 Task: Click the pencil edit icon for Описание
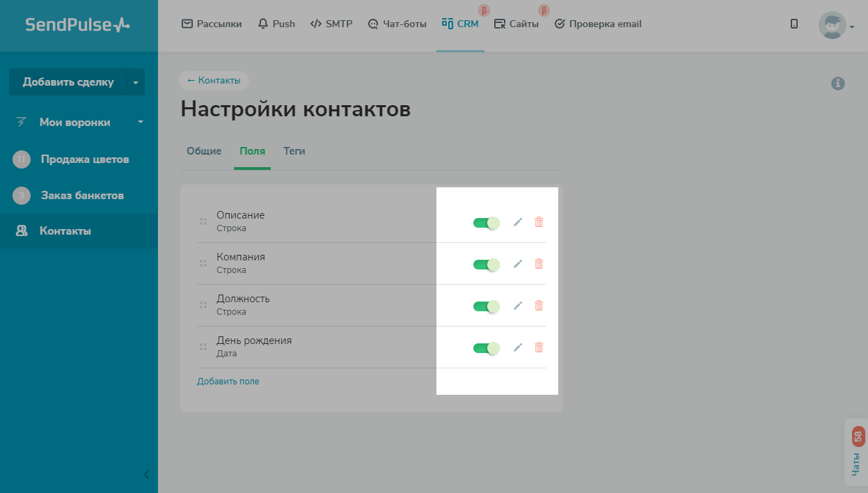[x=517, y=222]
